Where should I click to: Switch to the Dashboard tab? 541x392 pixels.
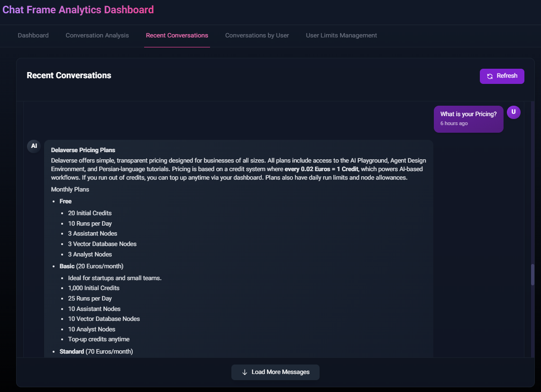click(33, 36)
